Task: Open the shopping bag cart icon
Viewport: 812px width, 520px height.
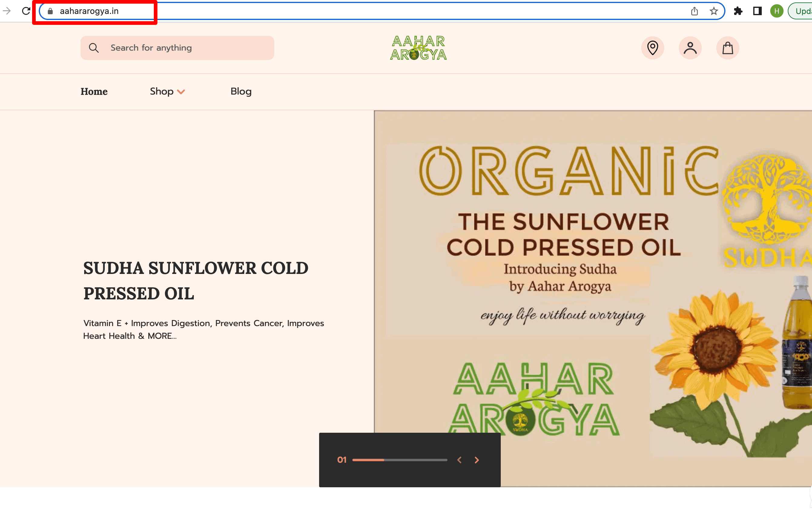Action: [727, 48]
